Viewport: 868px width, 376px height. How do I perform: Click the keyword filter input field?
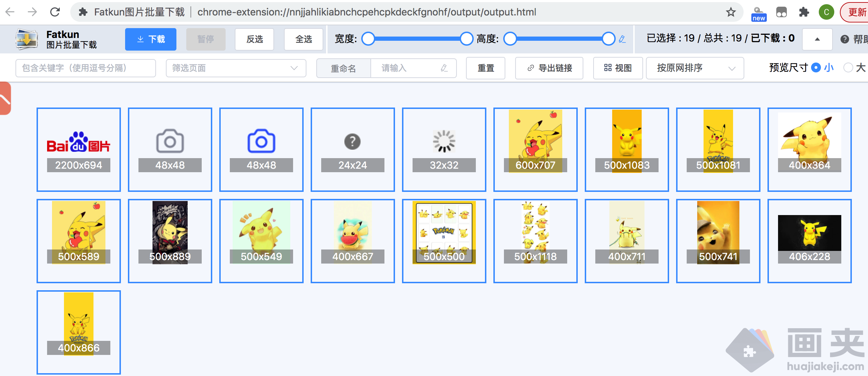(x=85, y=68)
